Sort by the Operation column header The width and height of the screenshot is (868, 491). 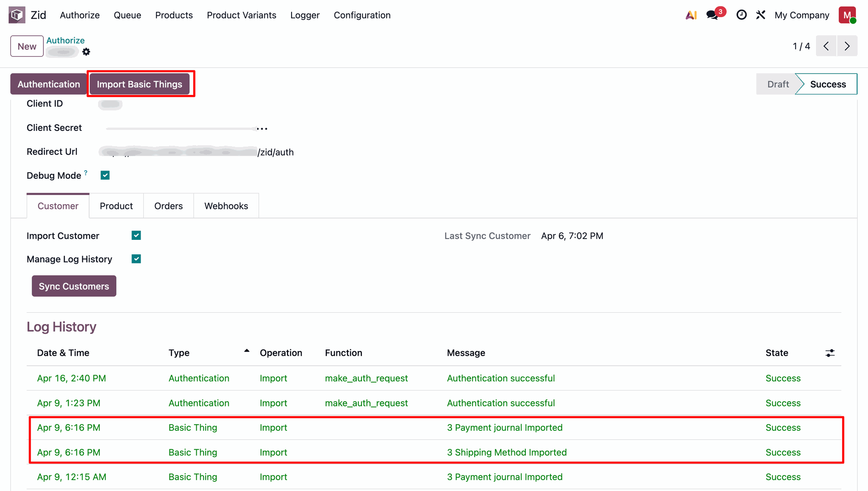coord(281,353)
